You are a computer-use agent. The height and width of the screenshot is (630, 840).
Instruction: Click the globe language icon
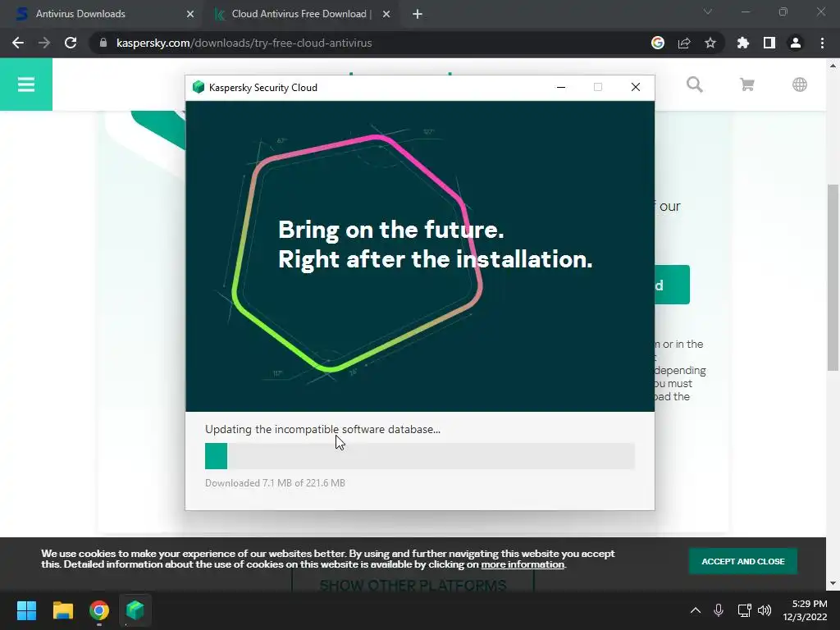(x=799, y=84)
